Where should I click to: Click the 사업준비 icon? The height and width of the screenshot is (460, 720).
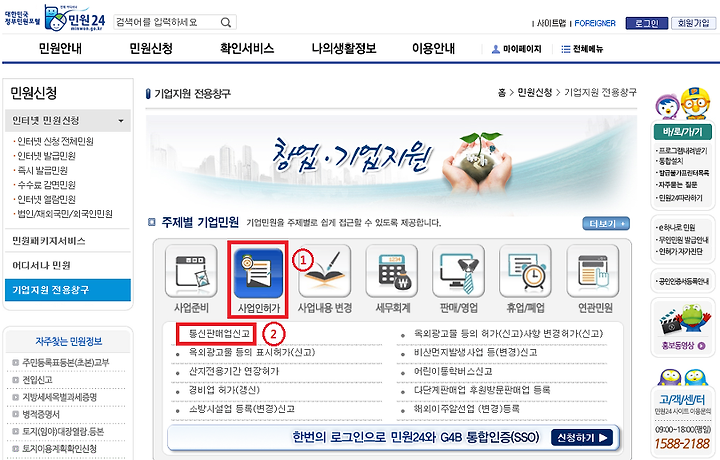pos(191,272)
